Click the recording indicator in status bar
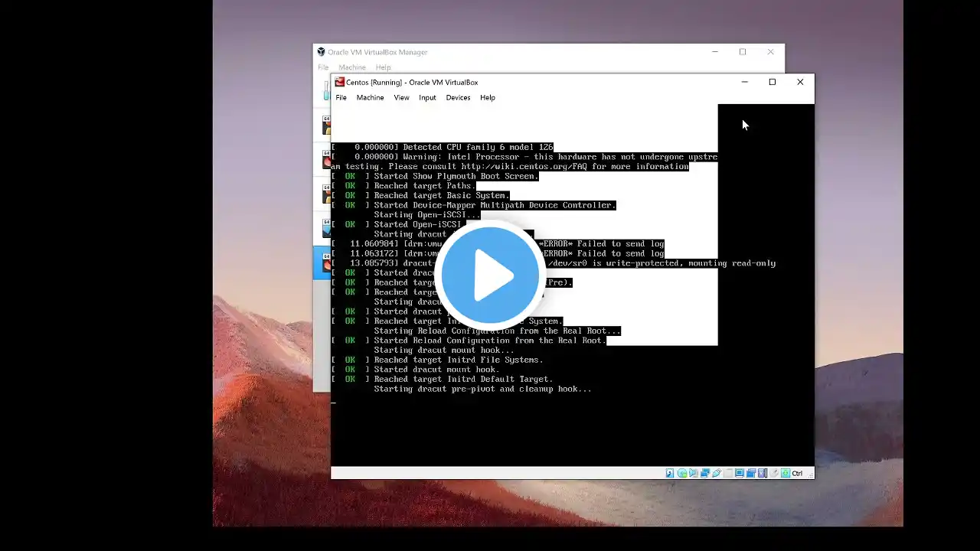 [x=751, y=473]
